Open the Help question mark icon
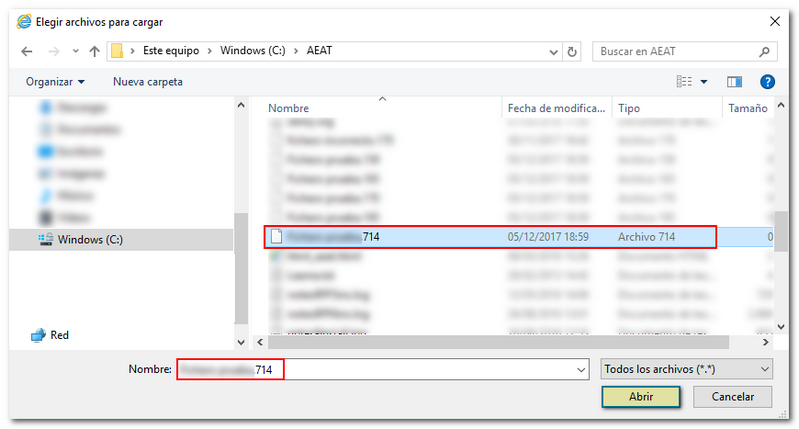Viewport: 799px width, 429px height. tap(767, 82)
